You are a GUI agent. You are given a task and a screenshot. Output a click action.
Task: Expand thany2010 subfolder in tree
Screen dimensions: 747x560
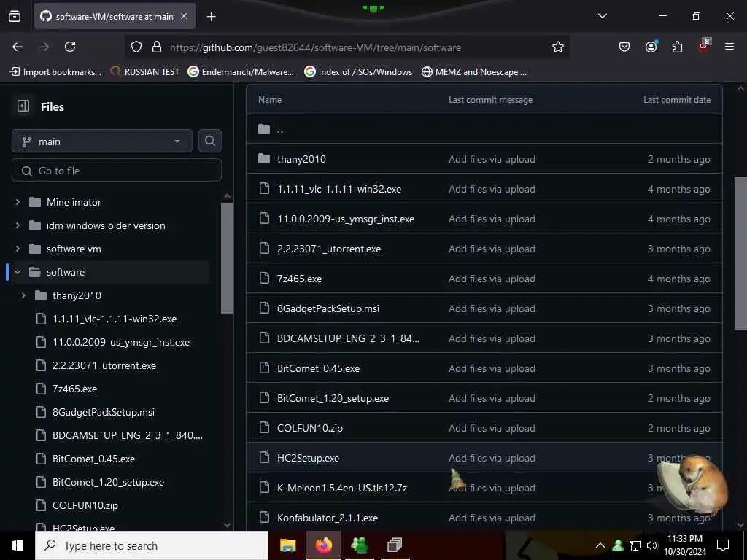(23, 295)
